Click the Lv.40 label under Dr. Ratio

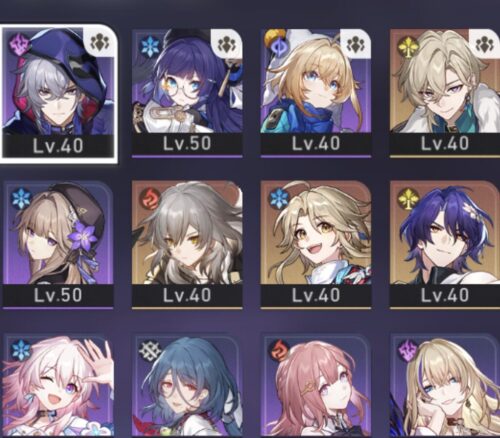tap(445, 295)
